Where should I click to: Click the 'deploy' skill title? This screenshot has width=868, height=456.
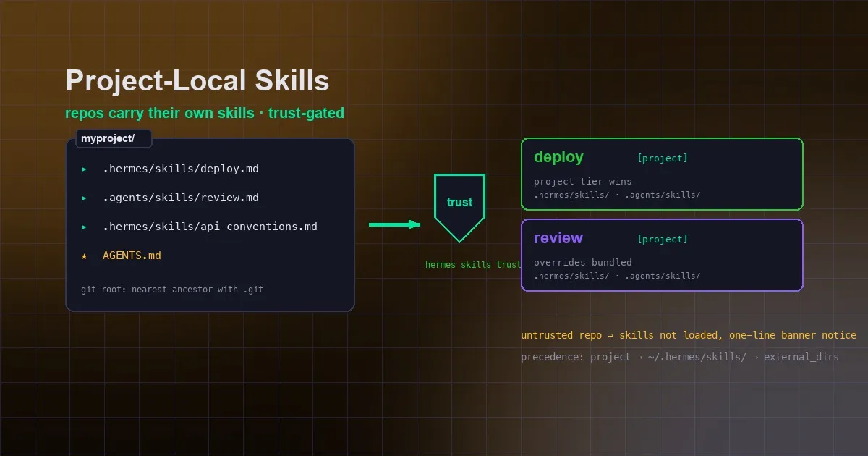pyautogui.click(x=558, y=156)
